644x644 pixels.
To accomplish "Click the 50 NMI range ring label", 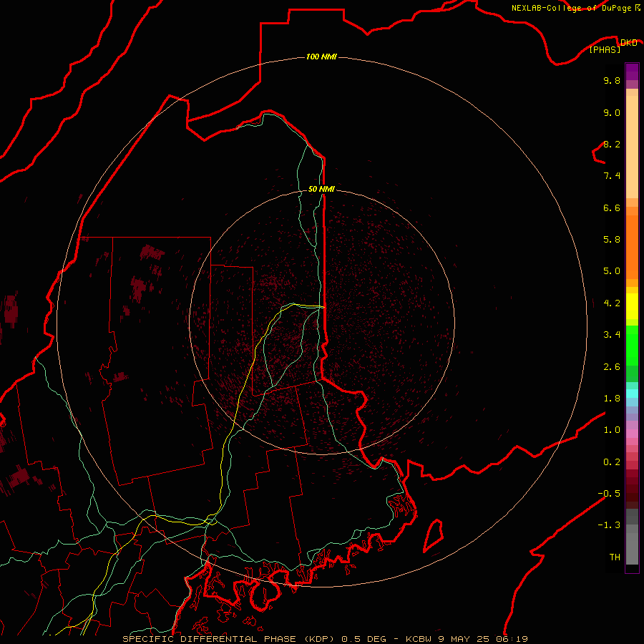I will point(321,189).
